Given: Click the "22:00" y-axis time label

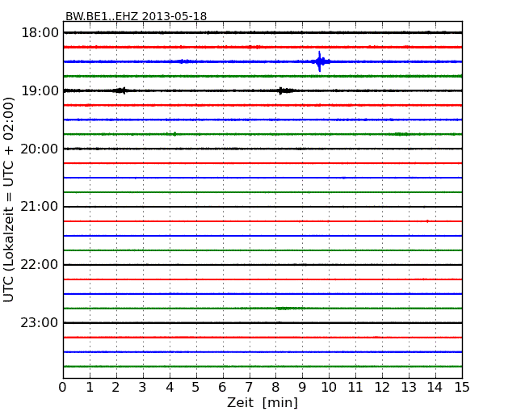Looking at the screenshot, I should pos(40,265).
